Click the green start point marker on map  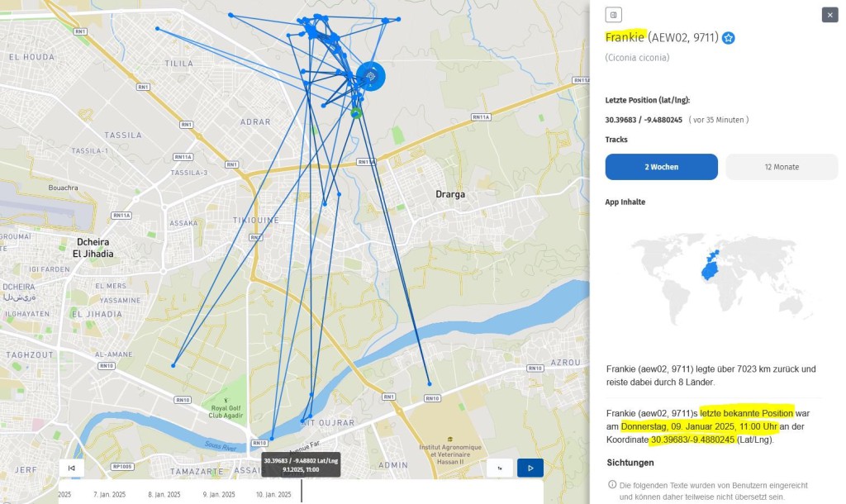[356, 112]
